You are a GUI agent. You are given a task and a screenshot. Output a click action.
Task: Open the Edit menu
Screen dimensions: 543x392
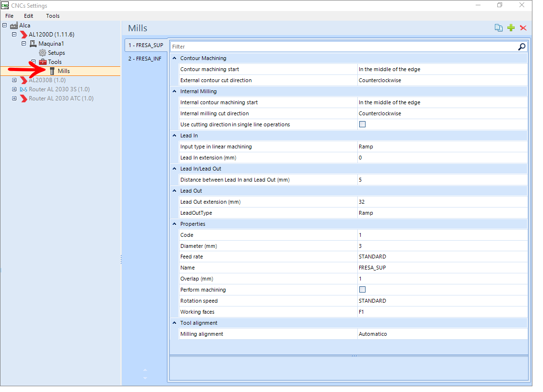29,16
